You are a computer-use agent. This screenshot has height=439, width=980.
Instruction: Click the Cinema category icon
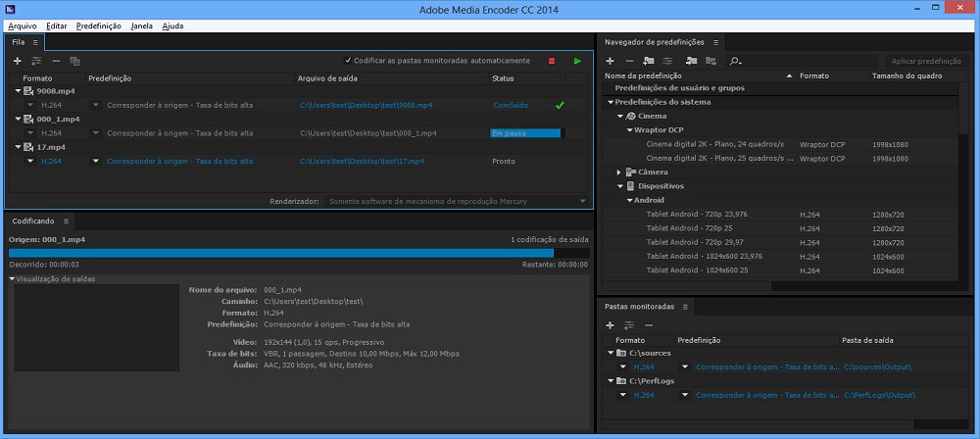pyautogui.click(x=631, y=117)
